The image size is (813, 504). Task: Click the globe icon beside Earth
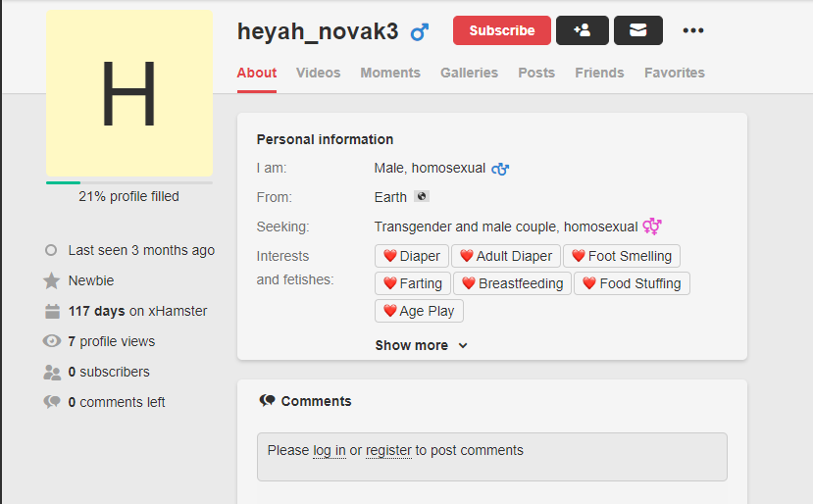[422, 196]
